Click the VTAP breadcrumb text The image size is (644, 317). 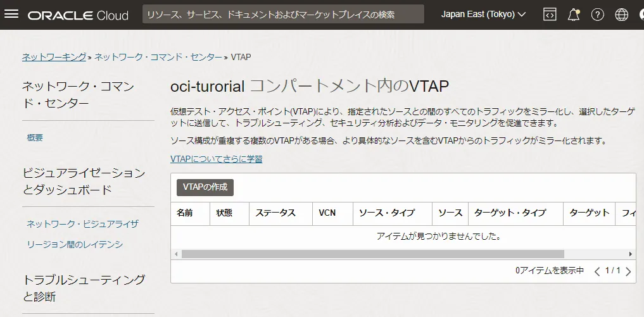click(241, 57)
